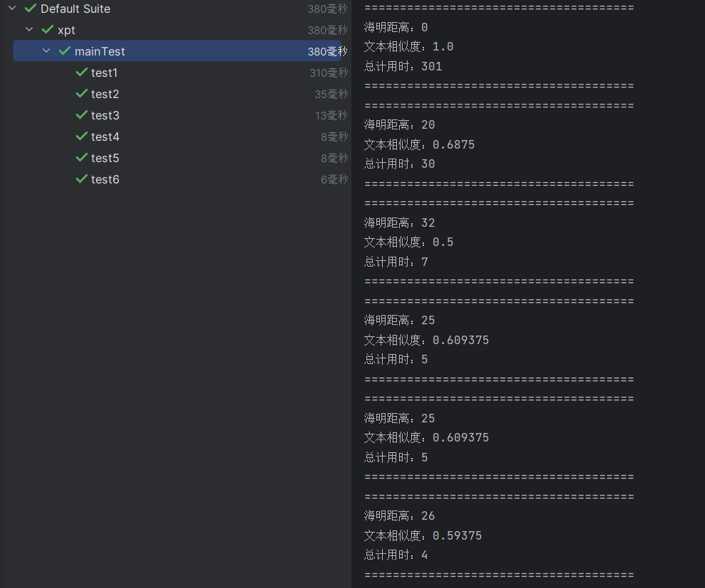
Task: Open test4 result
Action: tap(105, 137)
